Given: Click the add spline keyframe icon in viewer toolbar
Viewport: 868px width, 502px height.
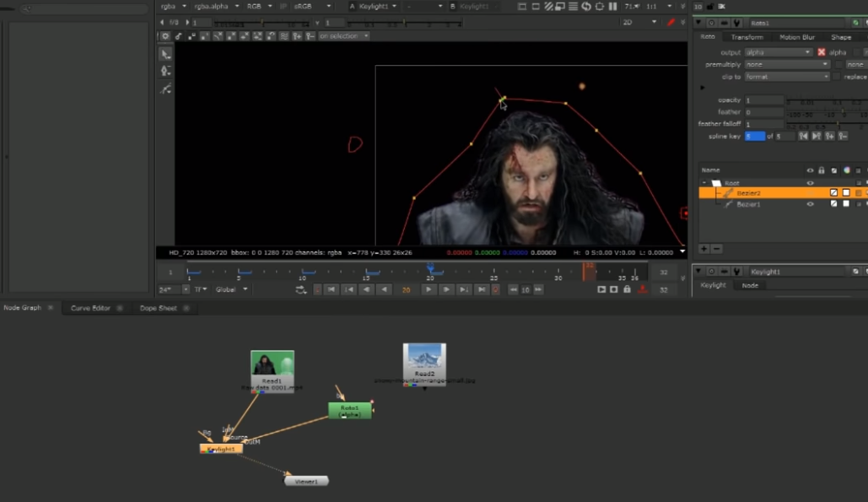Looking at the screenshot, I should [297, 36].
